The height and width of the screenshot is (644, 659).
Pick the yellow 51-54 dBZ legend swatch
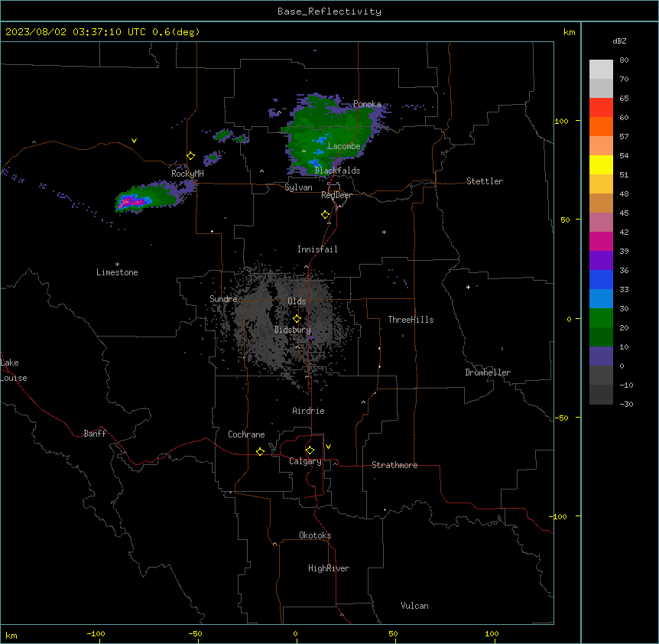point(601,164)
